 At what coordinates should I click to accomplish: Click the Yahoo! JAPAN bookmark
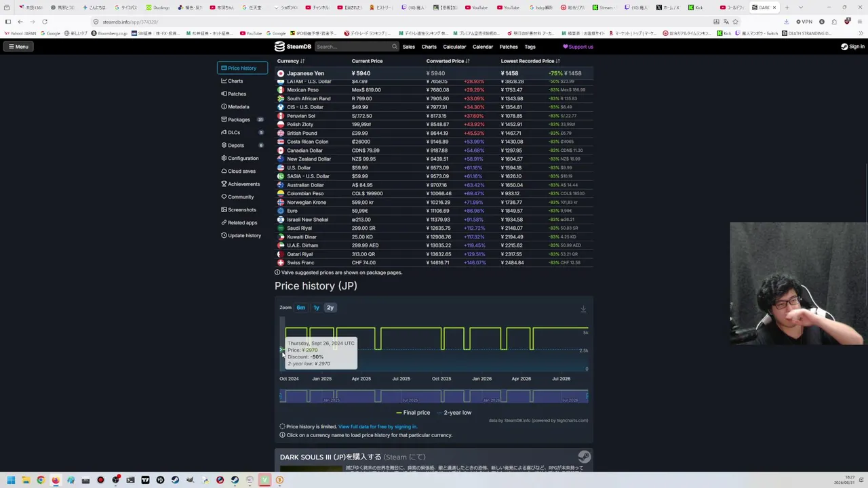click(22, 33)
